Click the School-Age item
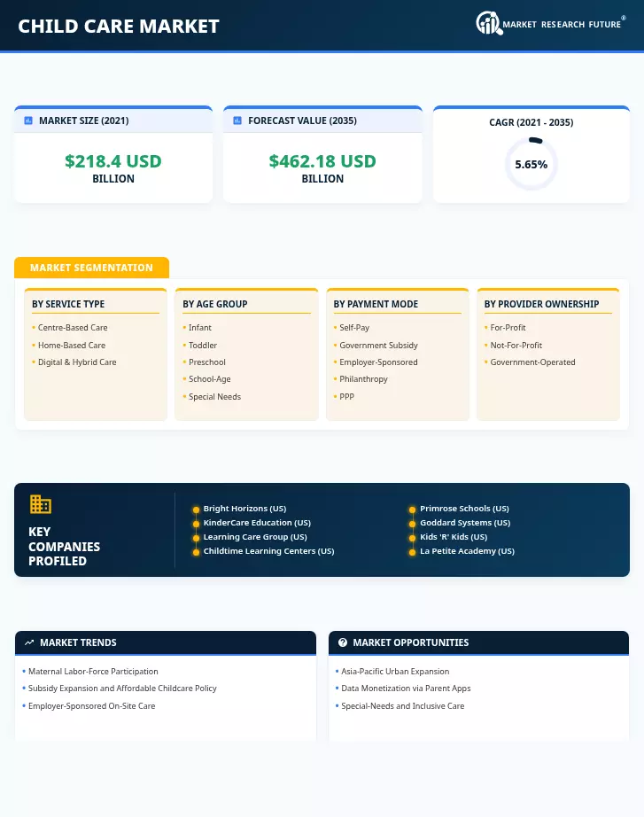 (209, 379)
